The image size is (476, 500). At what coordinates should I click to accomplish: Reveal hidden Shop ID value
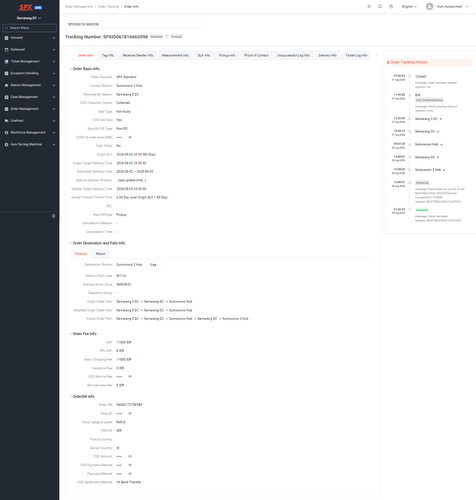pos(130,413)
